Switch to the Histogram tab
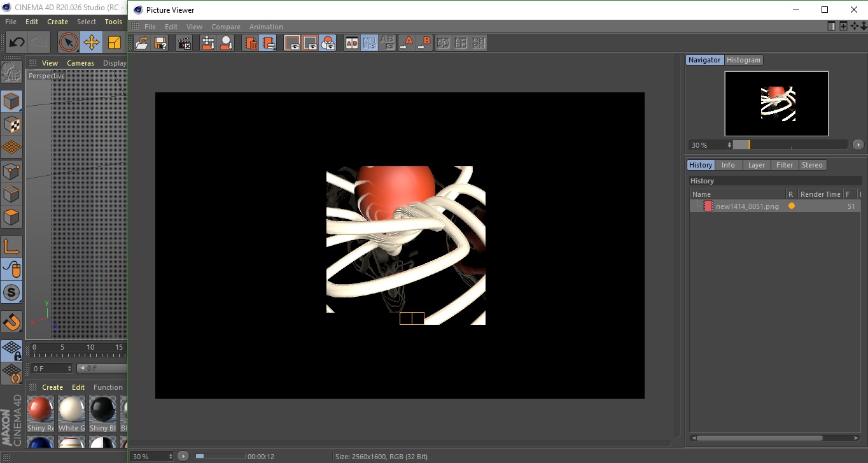 [743, 60]
